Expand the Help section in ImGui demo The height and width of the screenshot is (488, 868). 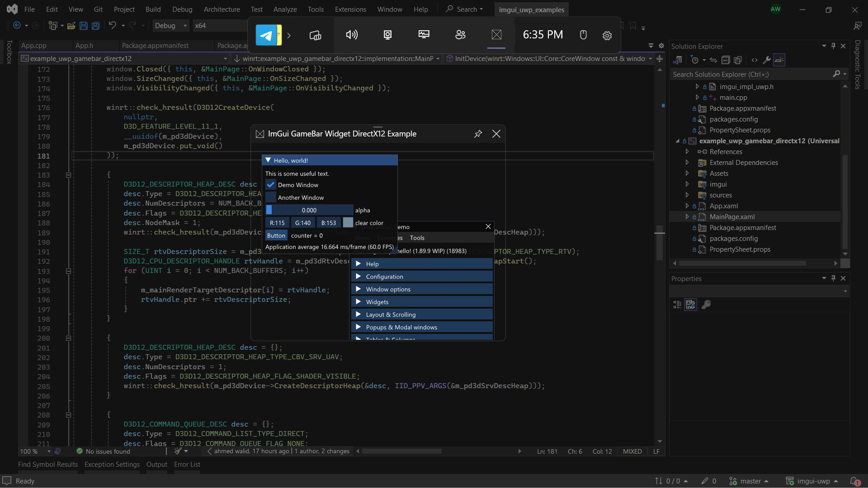coord(422,264)
